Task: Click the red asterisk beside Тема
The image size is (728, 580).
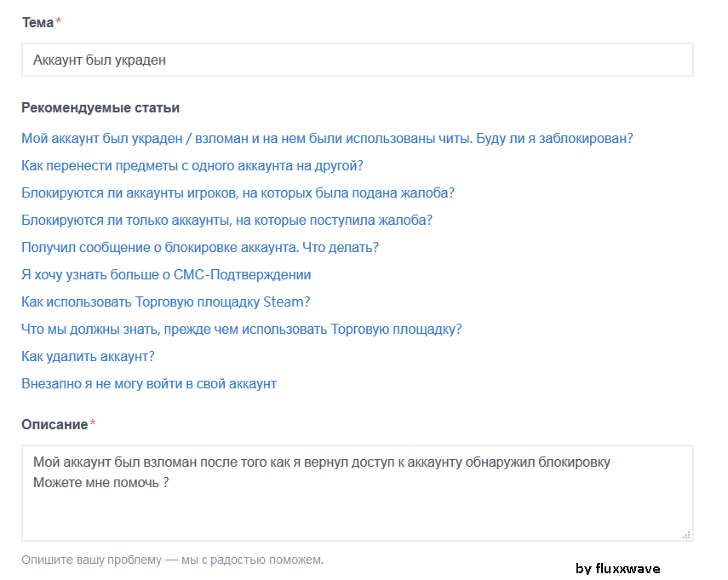Action: click(59, 22)
